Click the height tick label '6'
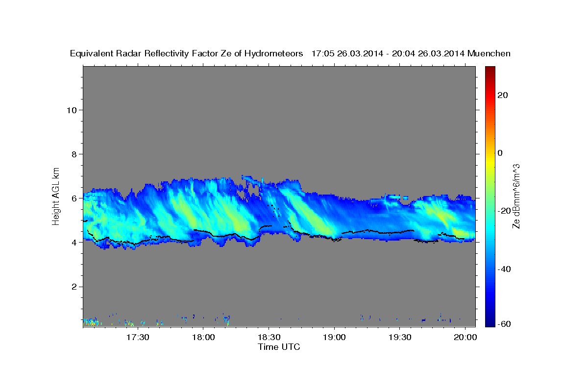This screenshot has width=588, height=392. coord(73,198)
